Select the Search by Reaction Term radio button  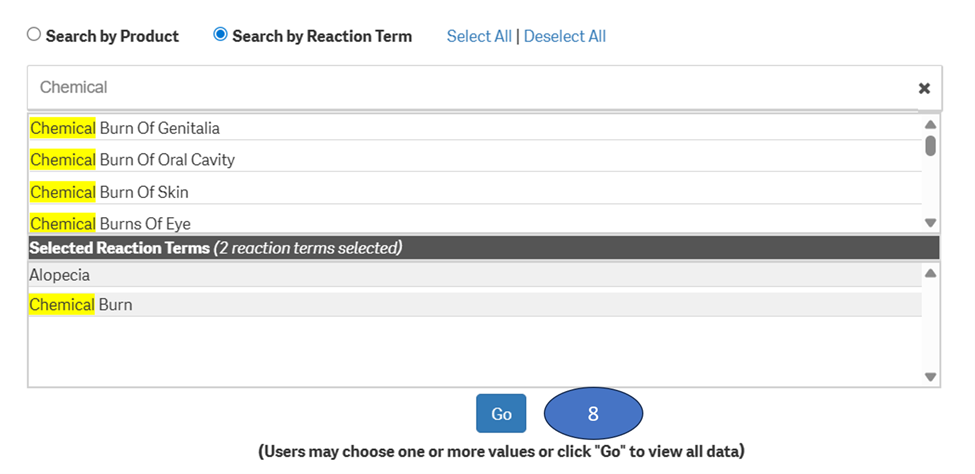point(220,35)
